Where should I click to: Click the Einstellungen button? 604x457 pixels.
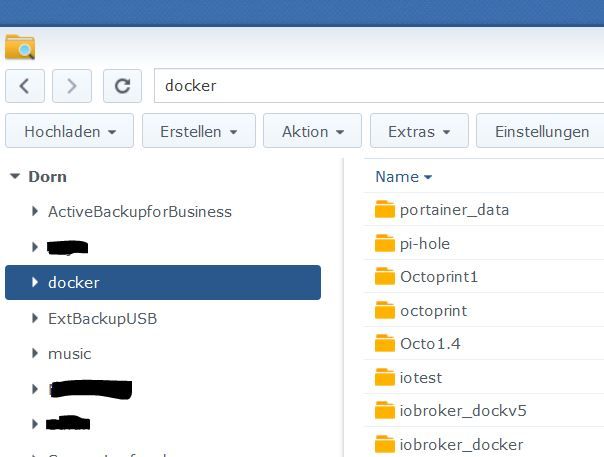541,131
